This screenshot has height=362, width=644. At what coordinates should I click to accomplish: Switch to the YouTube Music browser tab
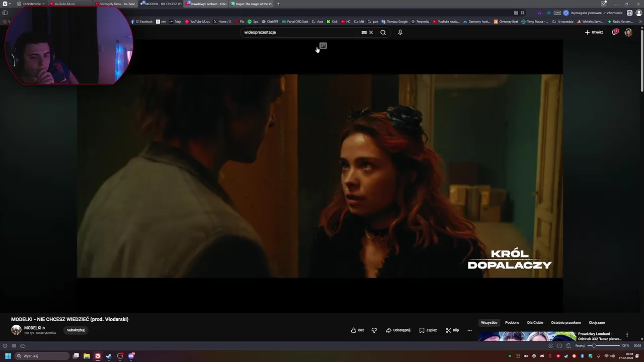tap(70, 4)
